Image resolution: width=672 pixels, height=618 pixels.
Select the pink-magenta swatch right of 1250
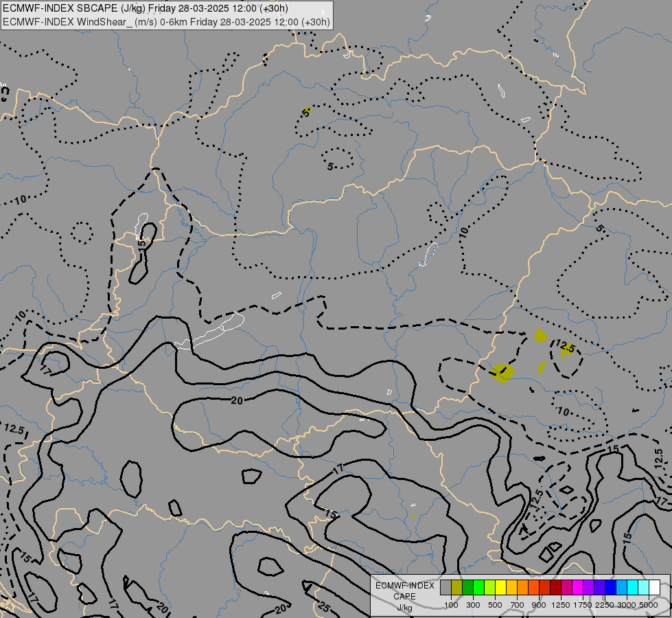tap(566, 588)
